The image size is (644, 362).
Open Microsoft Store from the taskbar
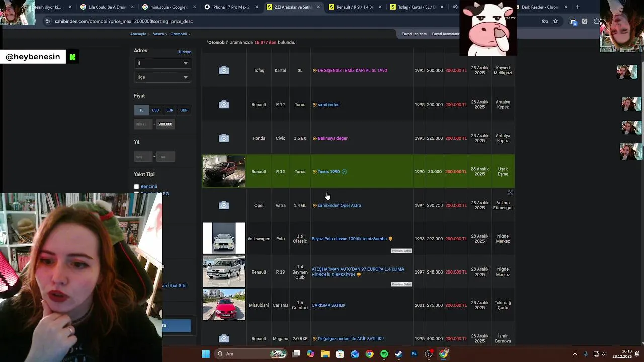[340, 354]
